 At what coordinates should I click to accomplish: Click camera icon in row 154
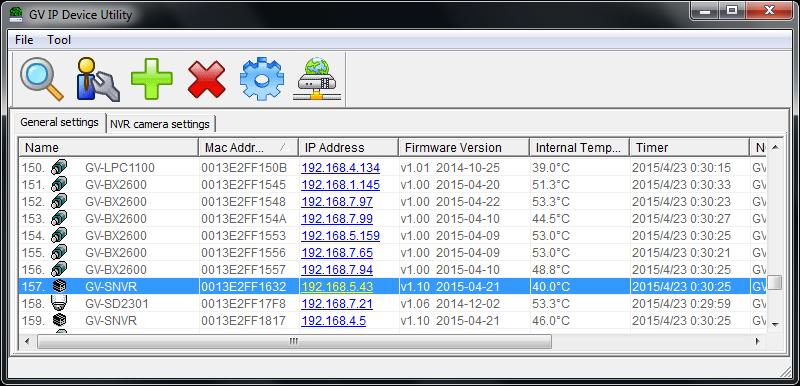[x=59, y=236]
